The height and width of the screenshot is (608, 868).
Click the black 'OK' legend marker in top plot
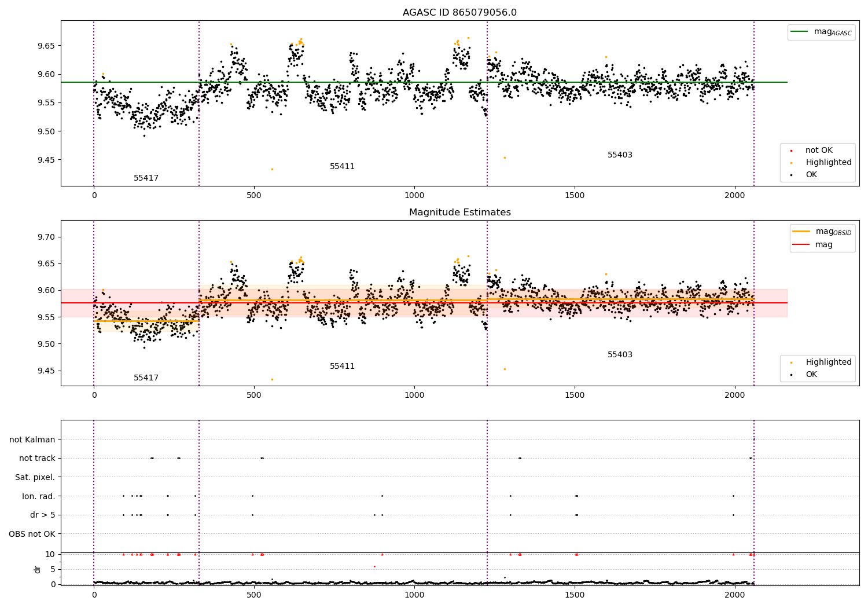click(791, 175)
